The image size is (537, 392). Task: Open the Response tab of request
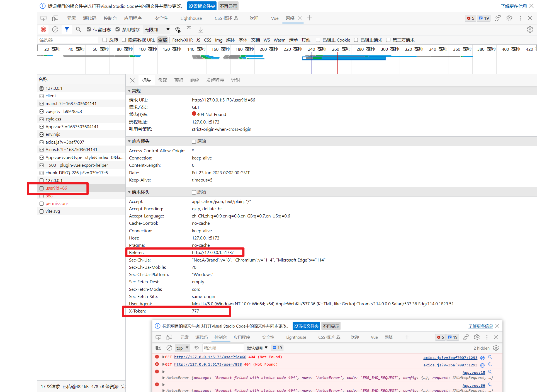(x=195, y=80)
